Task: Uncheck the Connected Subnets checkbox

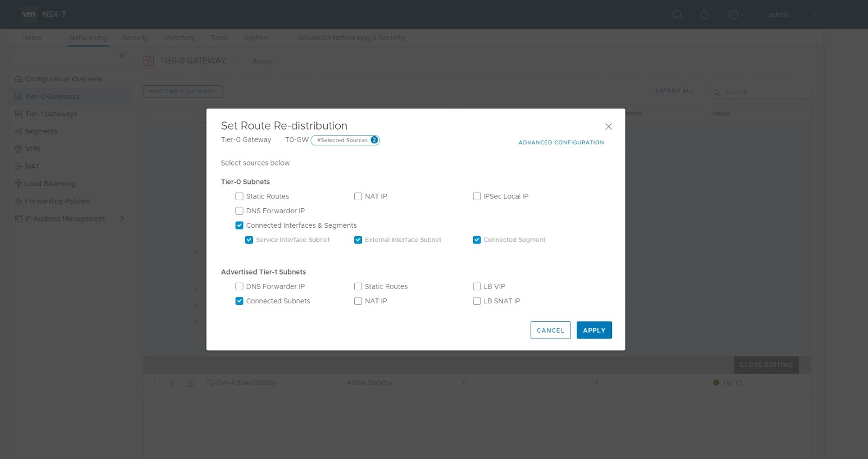Action: pos(239,301)
